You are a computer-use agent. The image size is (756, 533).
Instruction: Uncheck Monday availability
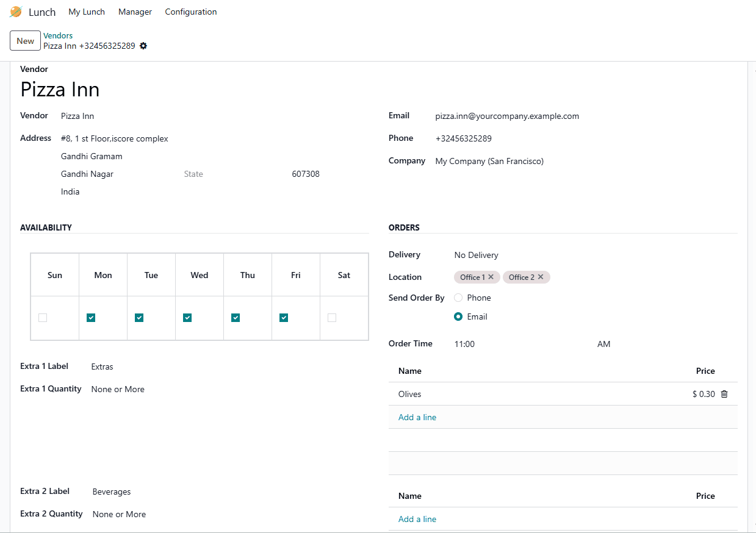click(x=91, y=318)
